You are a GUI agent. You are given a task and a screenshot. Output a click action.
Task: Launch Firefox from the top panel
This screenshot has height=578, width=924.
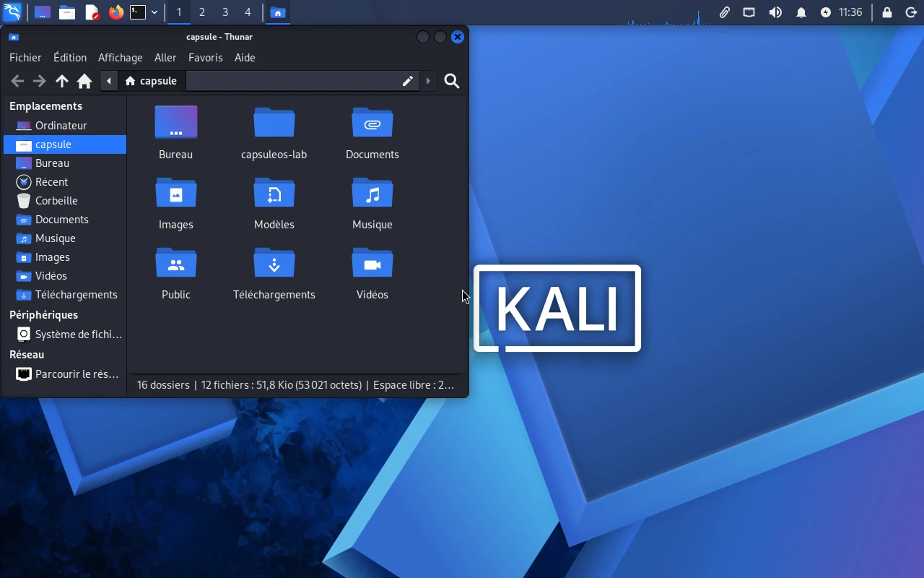(x=115, y=12)
